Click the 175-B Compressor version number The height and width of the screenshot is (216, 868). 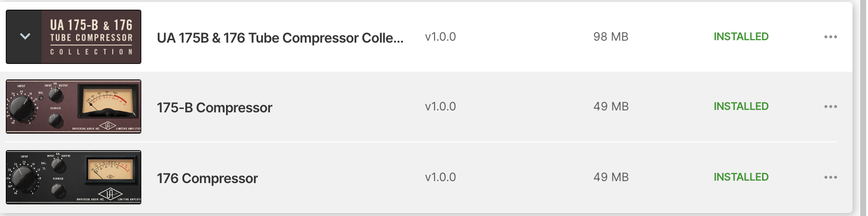[x=440, y=107]
